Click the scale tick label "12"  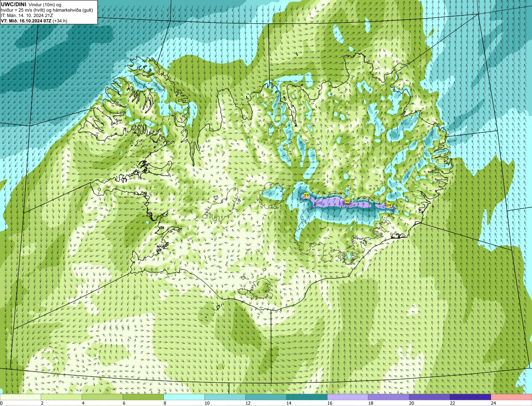coord(248,403)
